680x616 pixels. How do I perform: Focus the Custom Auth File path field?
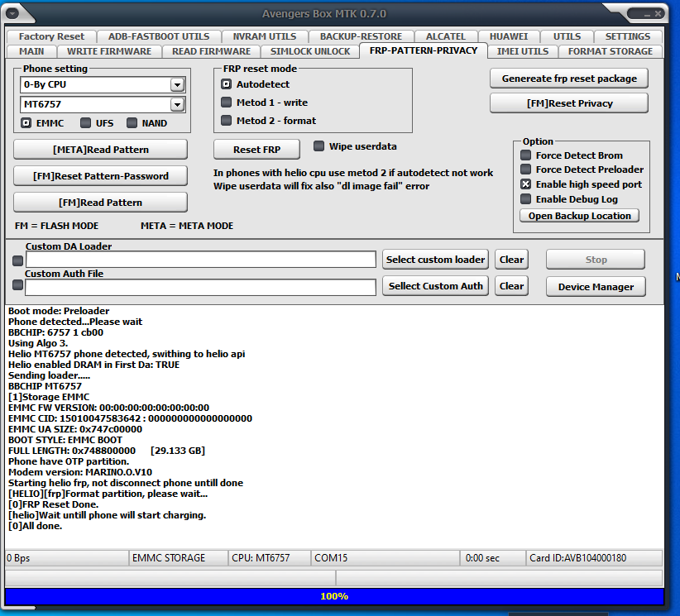pyautogui.click(x=200, y=287)
